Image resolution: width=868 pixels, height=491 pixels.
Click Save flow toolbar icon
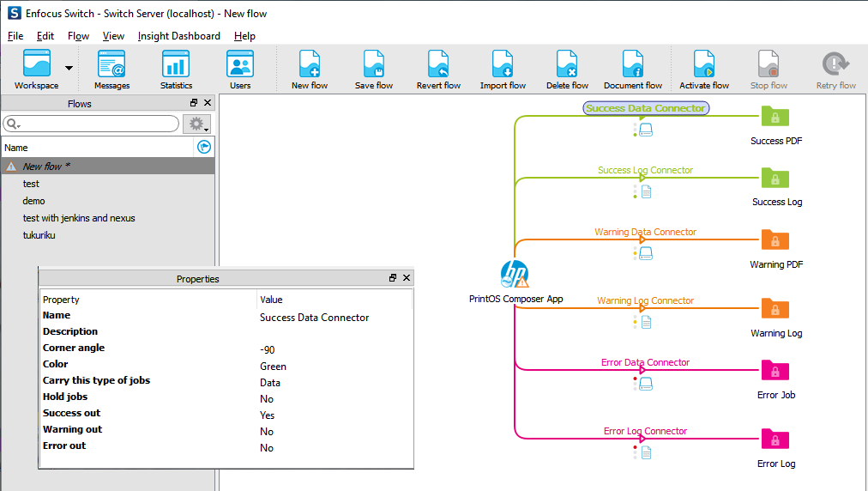(x=374, y=70)
